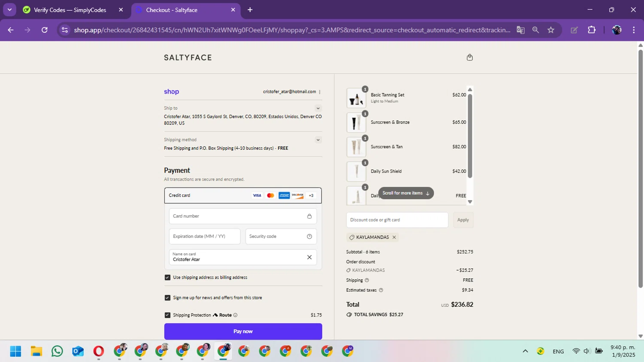Show the +3 more card types
The height and width of the screenshot is (362, 644).
point(311,195)
